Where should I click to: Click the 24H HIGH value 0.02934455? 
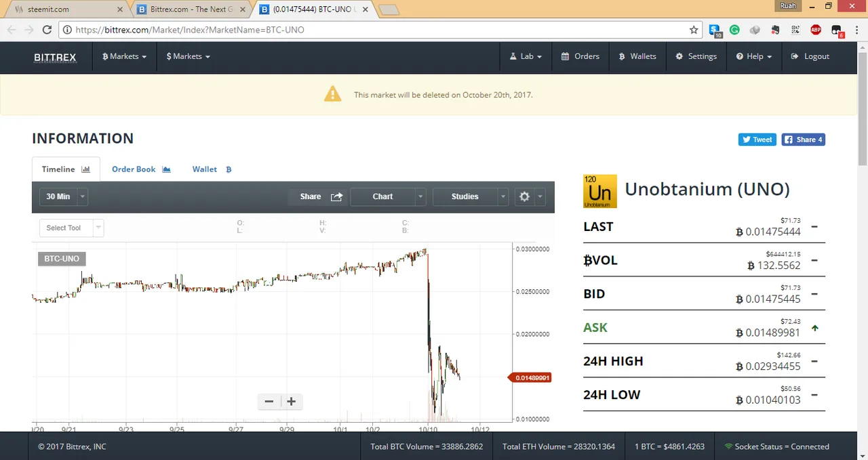coord(768,367)
